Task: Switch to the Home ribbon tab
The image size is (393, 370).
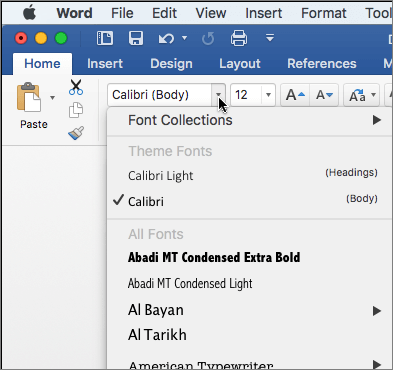Action: [x=42, y=64]
